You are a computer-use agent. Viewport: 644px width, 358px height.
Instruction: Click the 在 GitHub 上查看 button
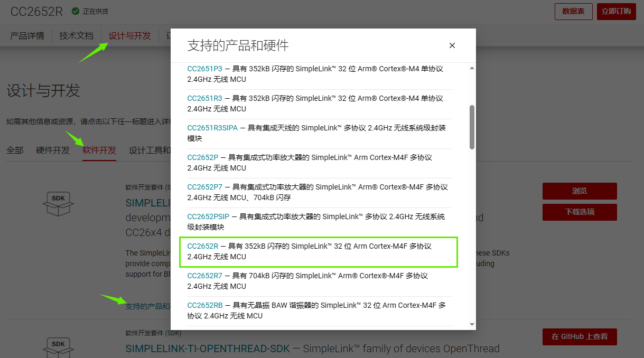point(580,337)
